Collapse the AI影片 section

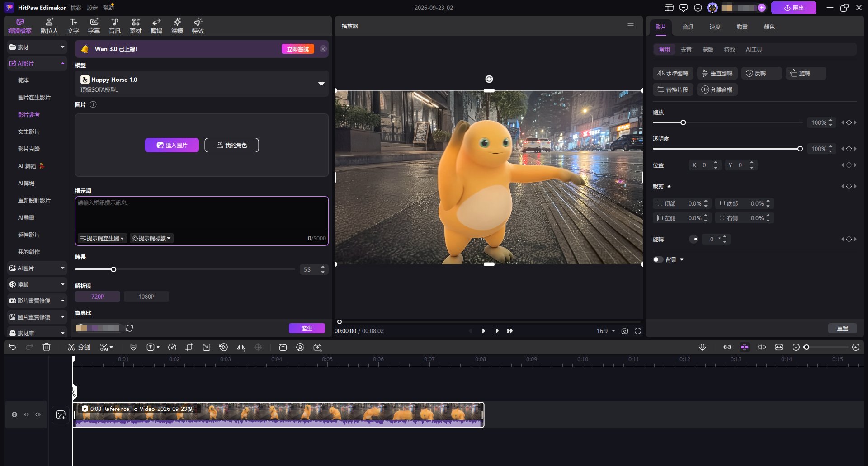click(38, 64)
